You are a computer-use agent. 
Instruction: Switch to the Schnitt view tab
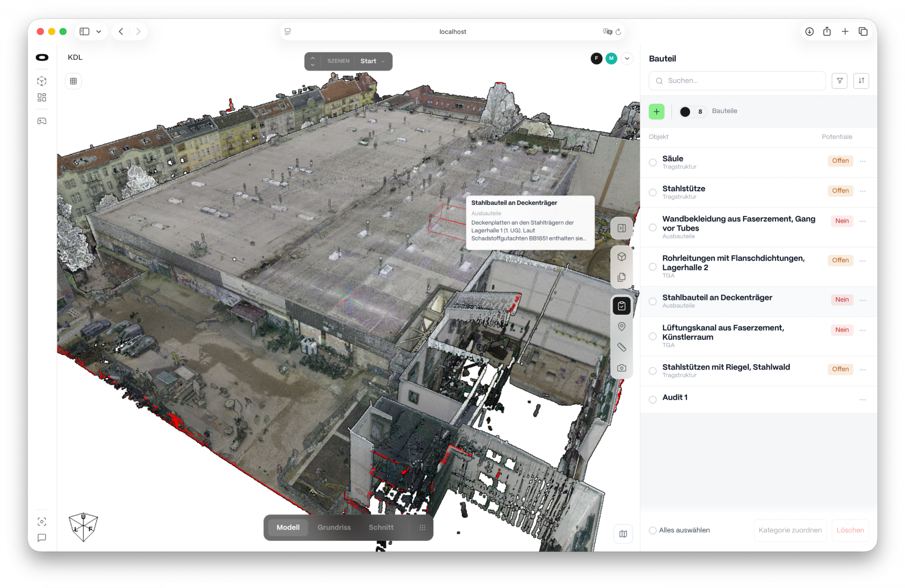click(381, 527)
